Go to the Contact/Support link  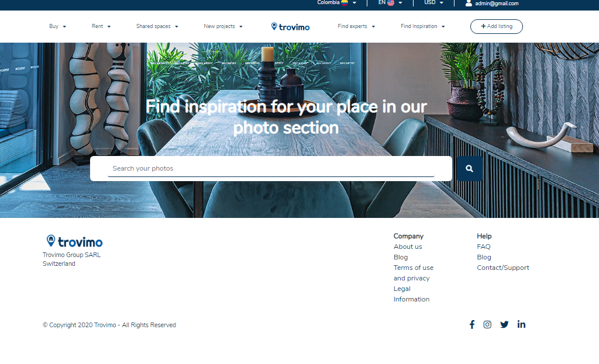502,268
